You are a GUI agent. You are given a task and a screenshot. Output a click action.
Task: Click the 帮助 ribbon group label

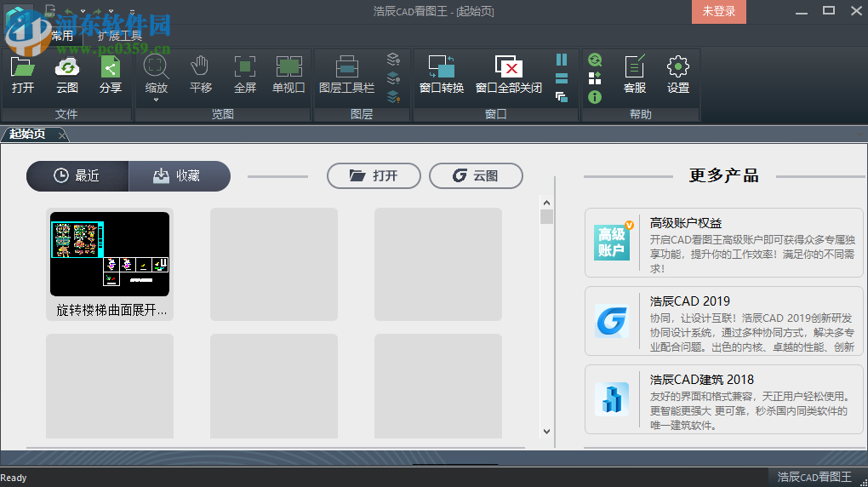point(641,114)
